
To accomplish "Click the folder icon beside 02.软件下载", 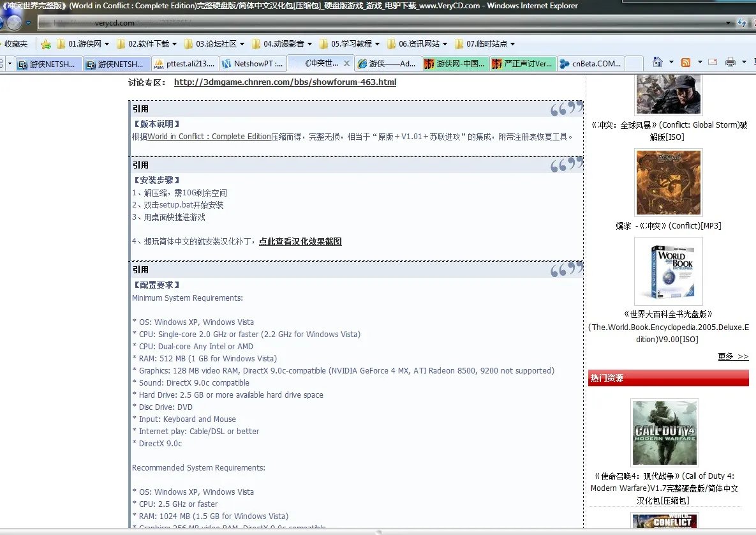I will (x=121, y=43).
